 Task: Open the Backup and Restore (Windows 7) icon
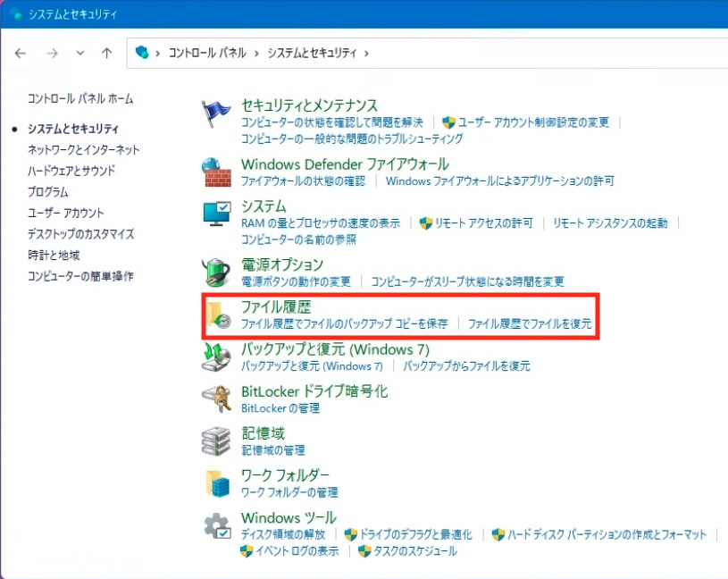coord(216,357)
